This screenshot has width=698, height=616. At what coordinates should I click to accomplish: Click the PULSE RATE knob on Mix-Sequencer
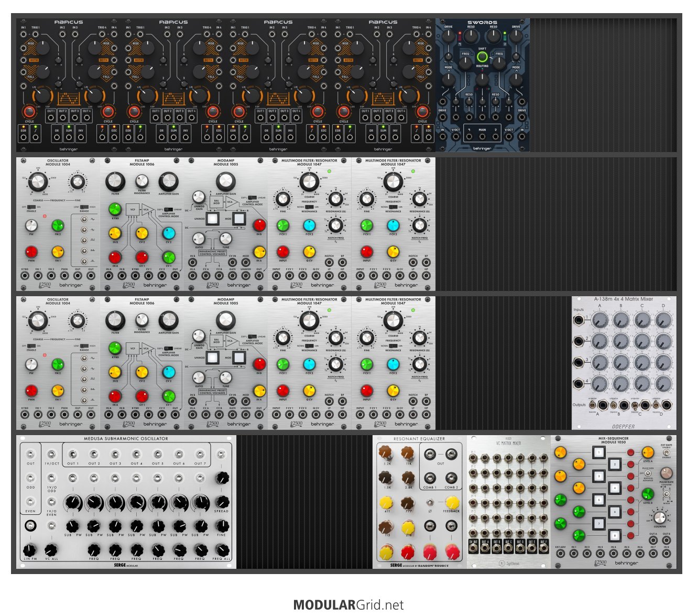(x=667, y=473)
